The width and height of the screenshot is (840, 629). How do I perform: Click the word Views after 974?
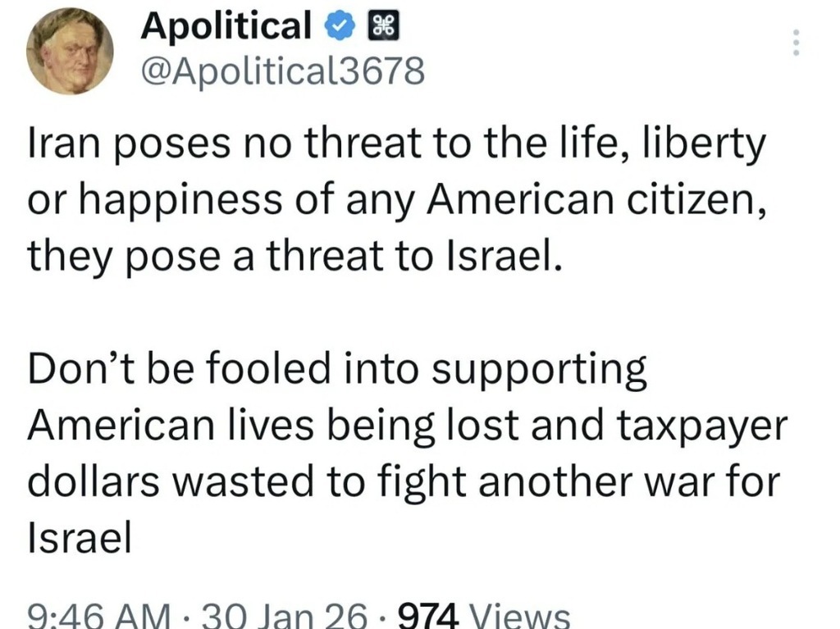[x=523, y=616]
